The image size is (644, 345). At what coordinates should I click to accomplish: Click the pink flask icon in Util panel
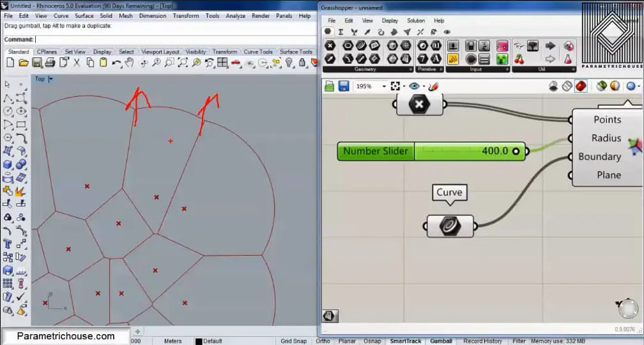click(x=569, y=59)
